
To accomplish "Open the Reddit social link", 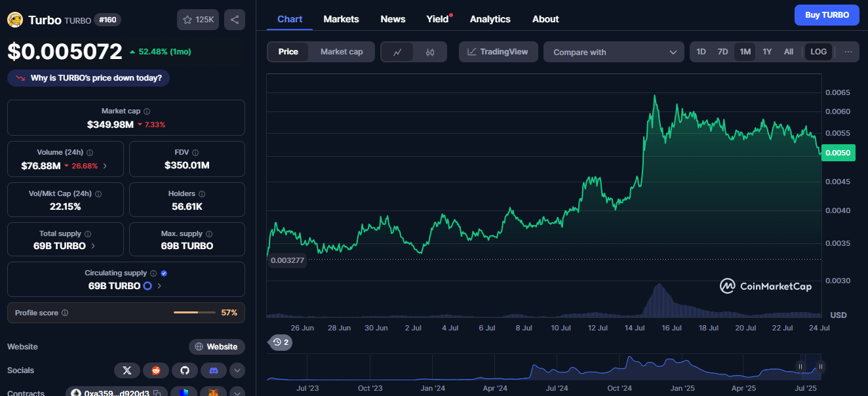I will coord(156,370).
